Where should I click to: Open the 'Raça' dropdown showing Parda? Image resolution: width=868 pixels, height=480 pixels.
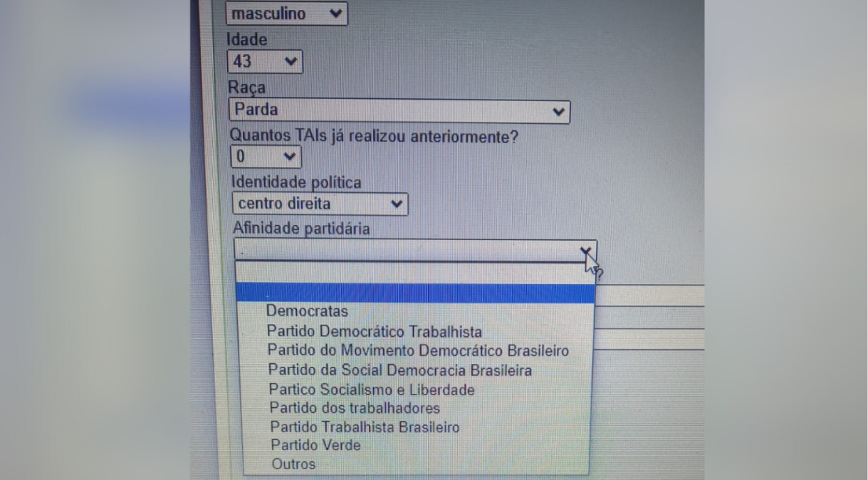tap(399, 111)
